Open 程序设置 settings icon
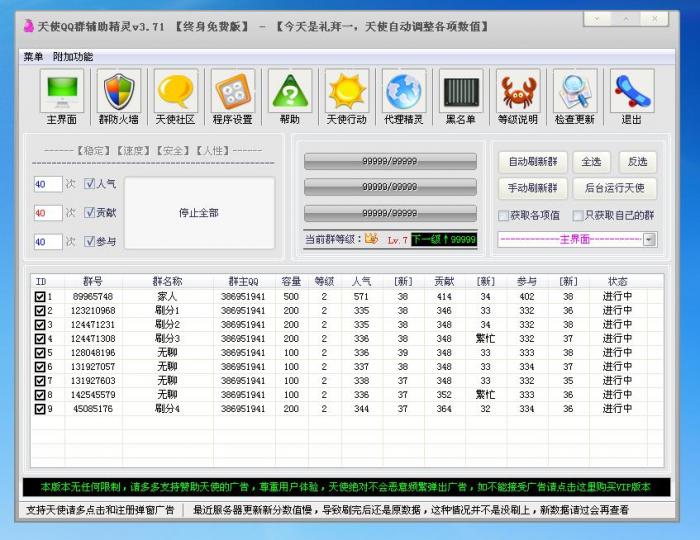This screenshot has height=540, width=700. coord(233,91)
